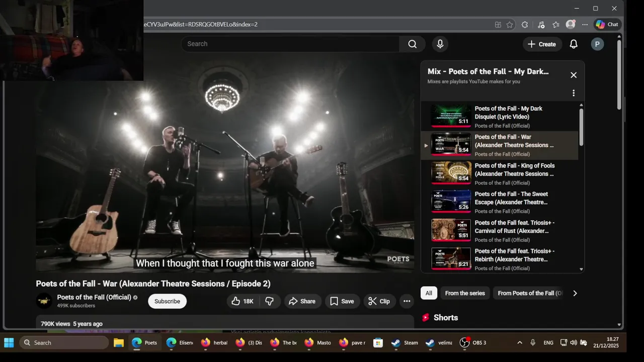Viewport: 644px width, 362px height.
Task: Click the Create button on YouTube
Action: [x=542, y=44]
